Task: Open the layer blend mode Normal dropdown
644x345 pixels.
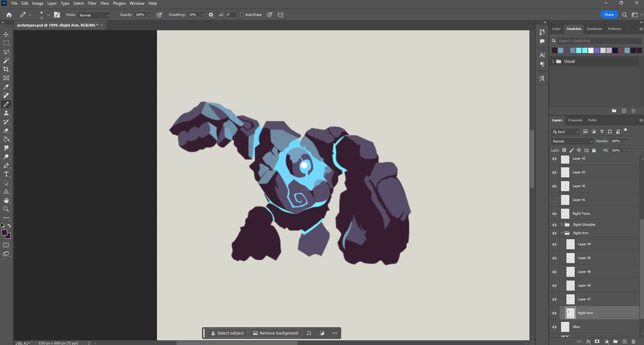Action: 572,141
